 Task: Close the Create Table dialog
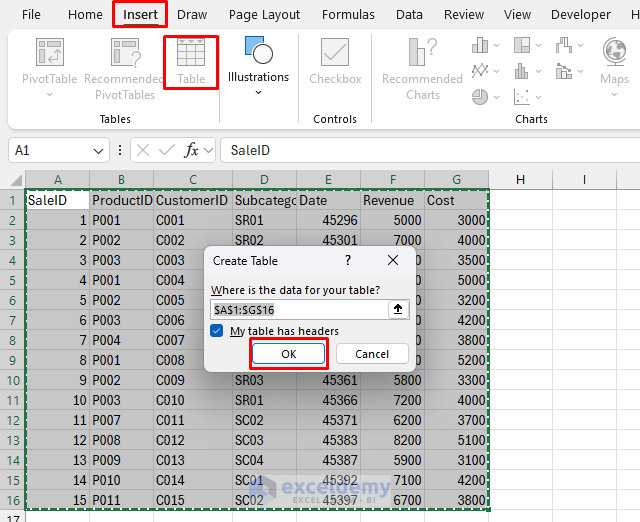393,260
